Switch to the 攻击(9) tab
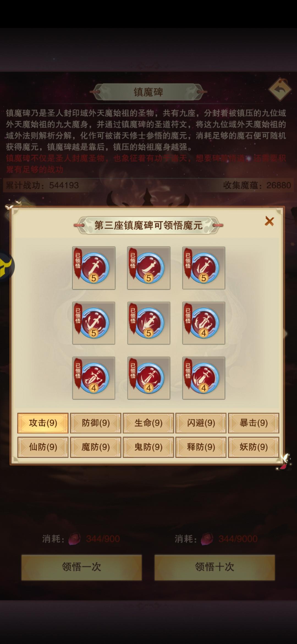The image size is (297, 644). [x=43, y=423]
